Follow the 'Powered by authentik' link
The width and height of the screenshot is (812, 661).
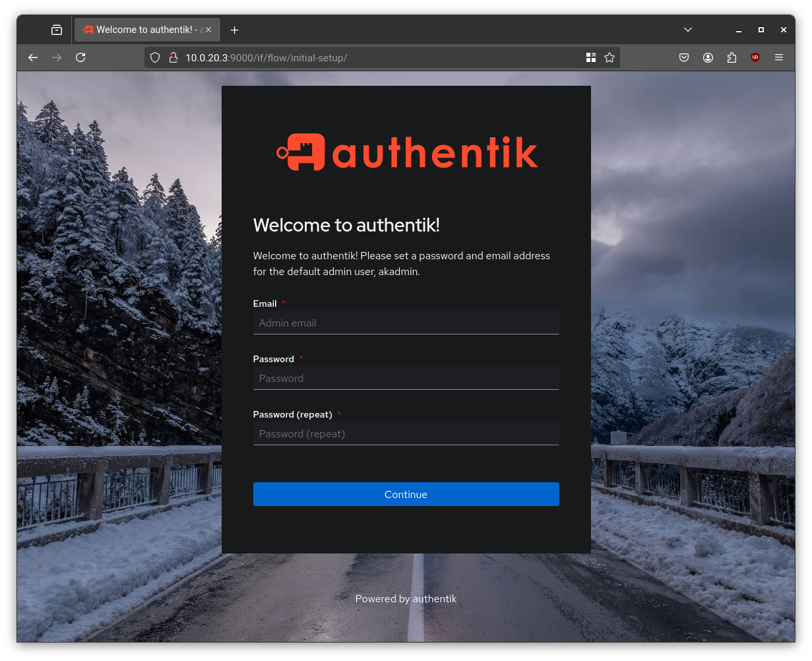[406, 599]
